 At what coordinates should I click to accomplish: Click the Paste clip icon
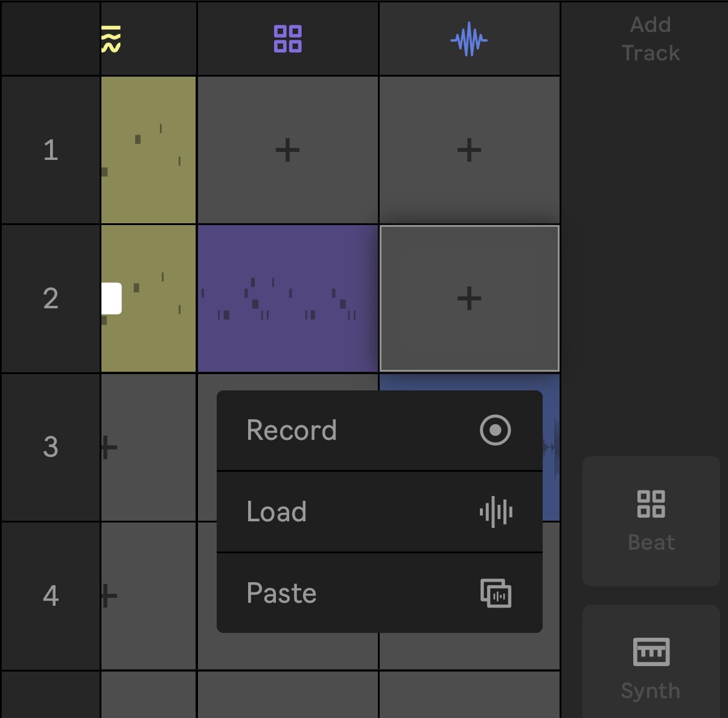click(496, 593)
